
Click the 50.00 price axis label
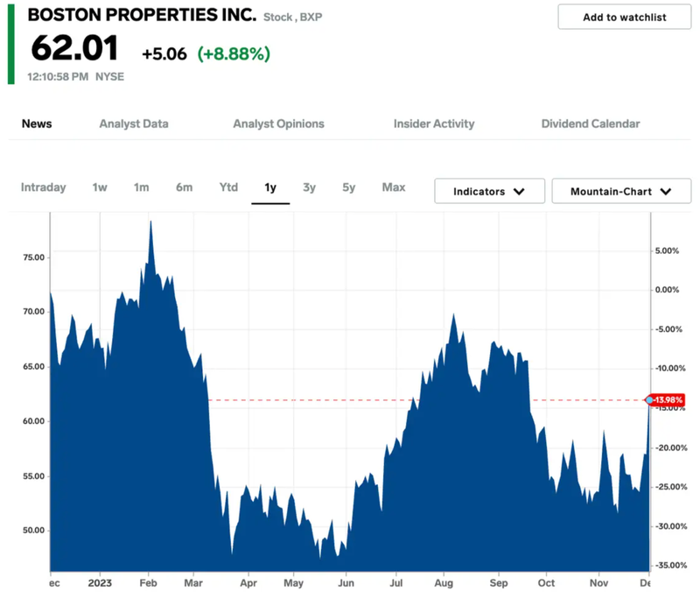pos(34,531)
